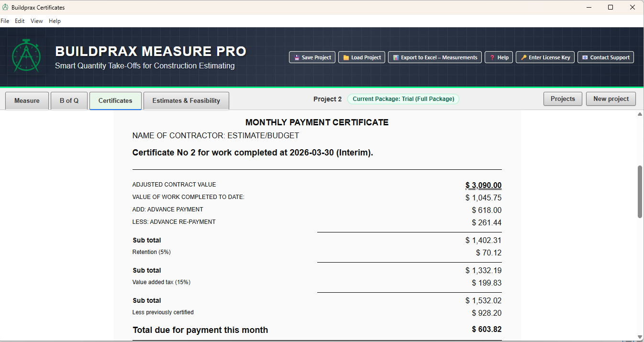Click the Projects button
The width and height of the screenshot is (644, 342).
click(x=563, y=99)
